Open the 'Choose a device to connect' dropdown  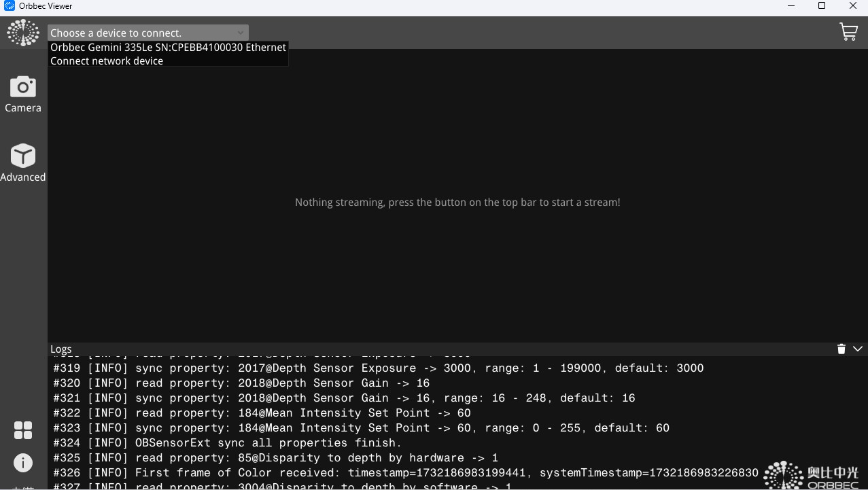click(x=147, y=33)
